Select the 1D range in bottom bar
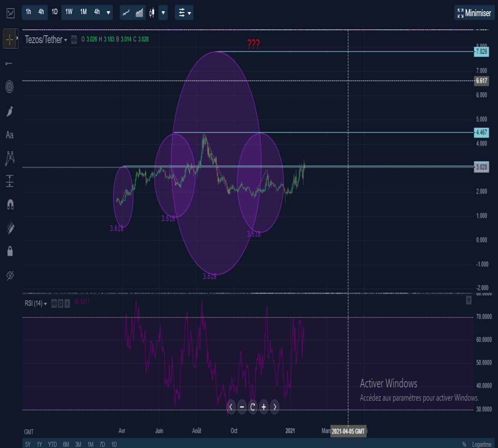This screenshot has width=498, height=448. 114,444
